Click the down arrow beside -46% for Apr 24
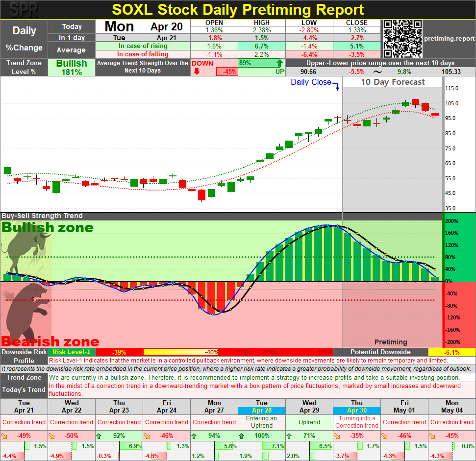 pyautogui.click(x=147, y=436)
